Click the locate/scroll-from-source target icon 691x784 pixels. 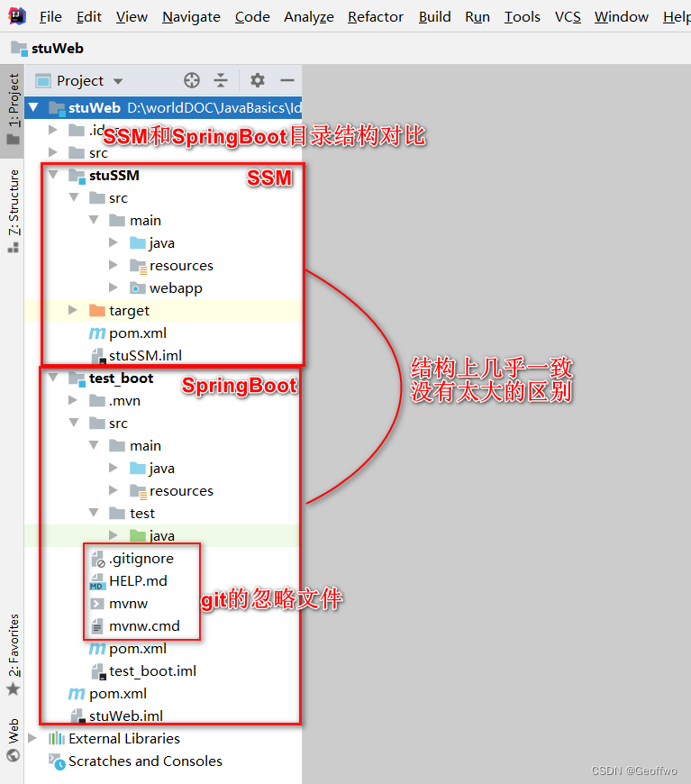[192, 80]
